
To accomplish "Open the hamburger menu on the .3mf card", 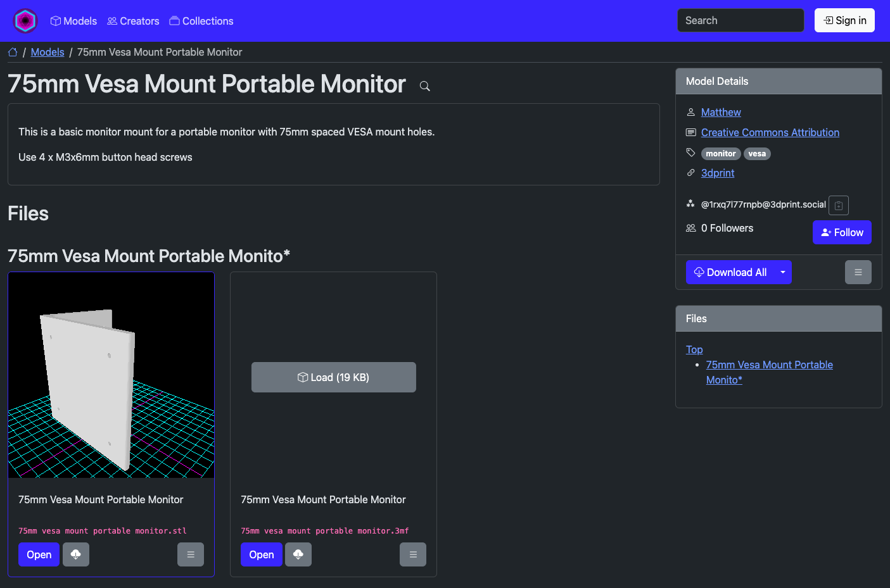I will coord(413,554).
